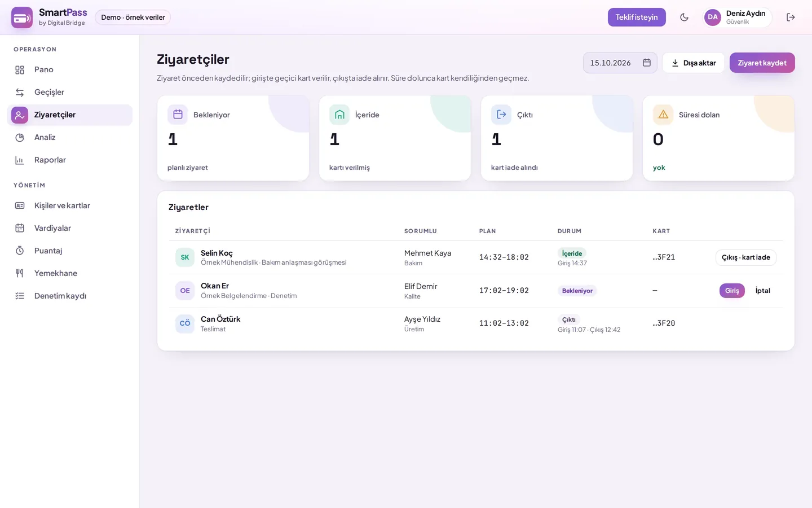This screenshot has width=812, height=508.
Task: Open Analiz from the sidebar
Action: pos(69,138)
